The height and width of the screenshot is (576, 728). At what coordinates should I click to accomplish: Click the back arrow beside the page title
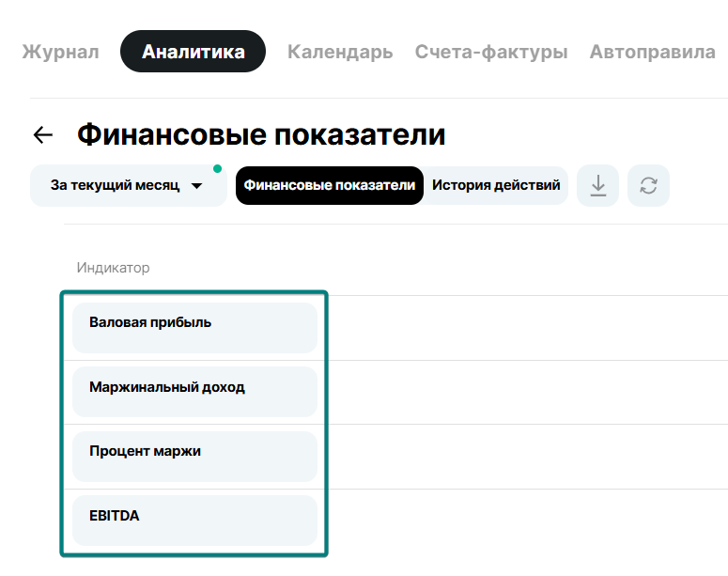[43, 135]
